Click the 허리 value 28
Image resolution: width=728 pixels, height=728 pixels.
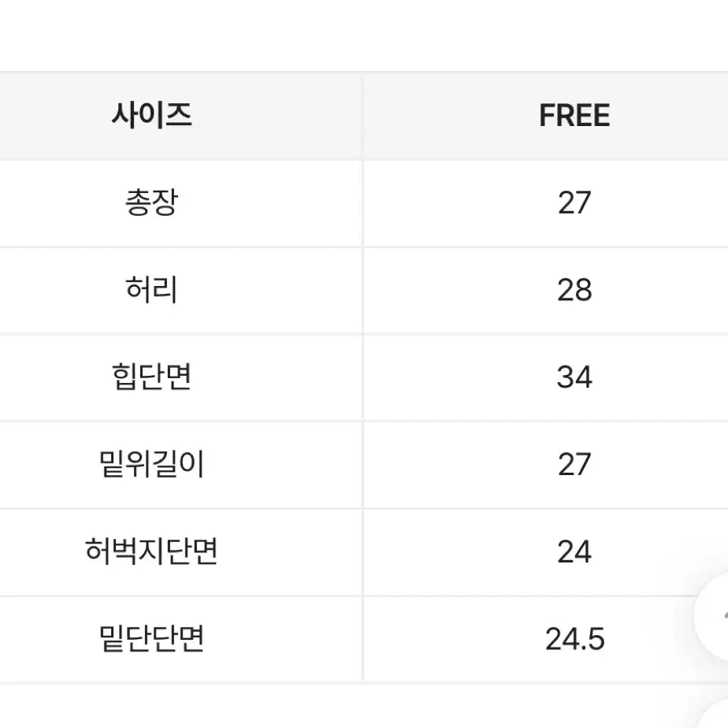point(574,290)
